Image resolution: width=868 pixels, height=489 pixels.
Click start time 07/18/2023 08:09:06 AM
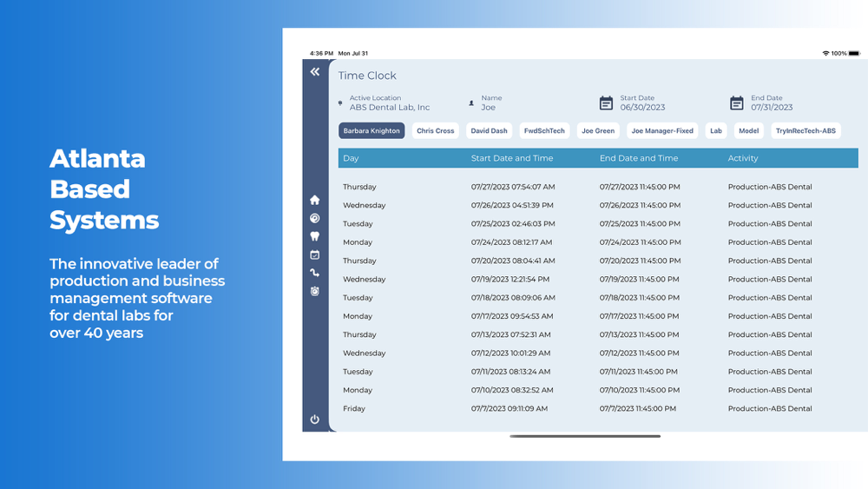[x=513, y=297]
